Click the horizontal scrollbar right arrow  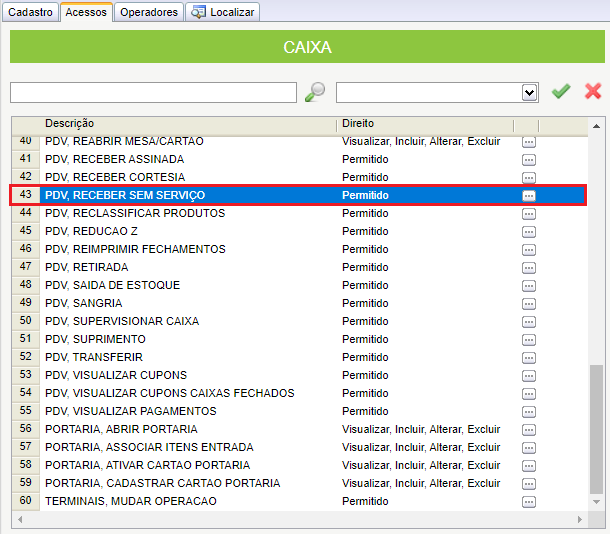(580, 519)
